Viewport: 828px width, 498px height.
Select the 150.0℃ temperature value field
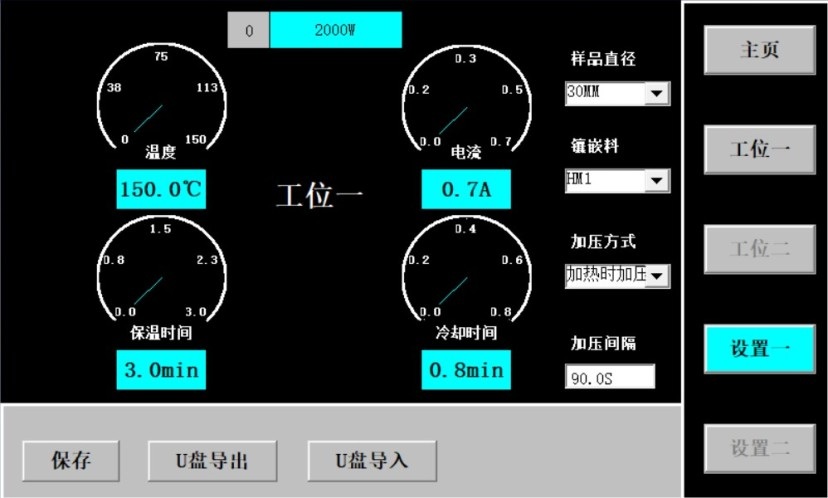pos(160,189)
